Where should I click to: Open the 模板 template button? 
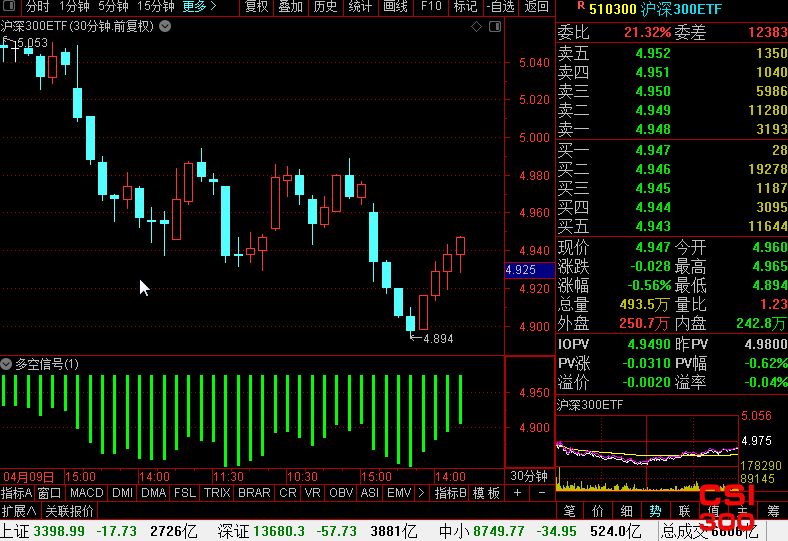[x=486, y=493]
